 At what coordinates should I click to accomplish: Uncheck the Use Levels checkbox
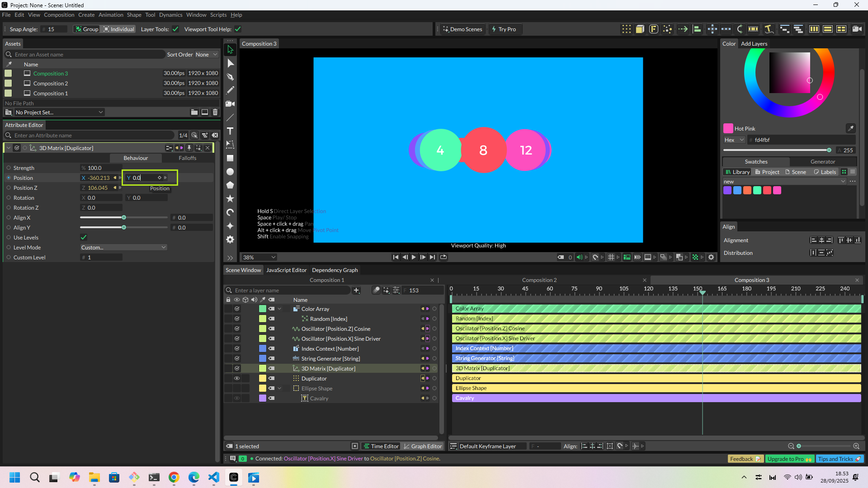(84, 238)
